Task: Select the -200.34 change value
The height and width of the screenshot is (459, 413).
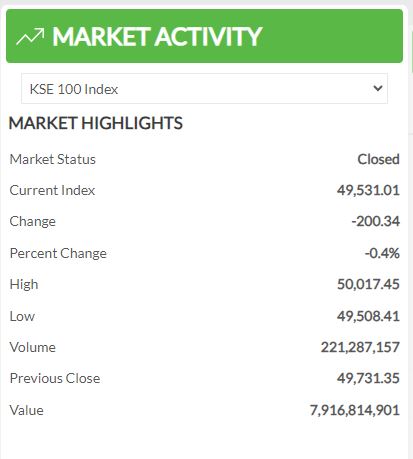Action: tap(375, 221)
